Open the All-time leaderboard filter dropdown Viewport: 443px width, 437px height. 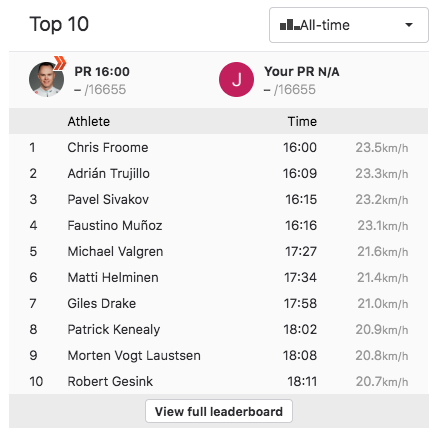(349, 25)
